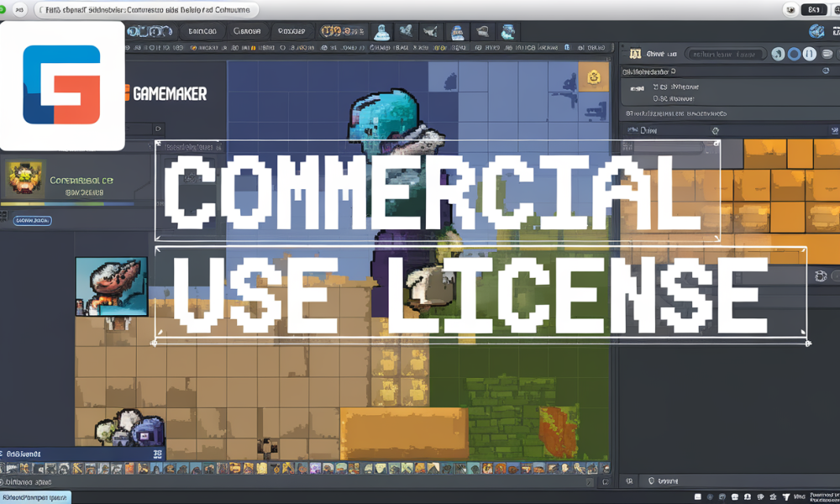Click the yellow bracket icon in right panel header
Viewport: 840px width, 504px height.
click(635, 54)
